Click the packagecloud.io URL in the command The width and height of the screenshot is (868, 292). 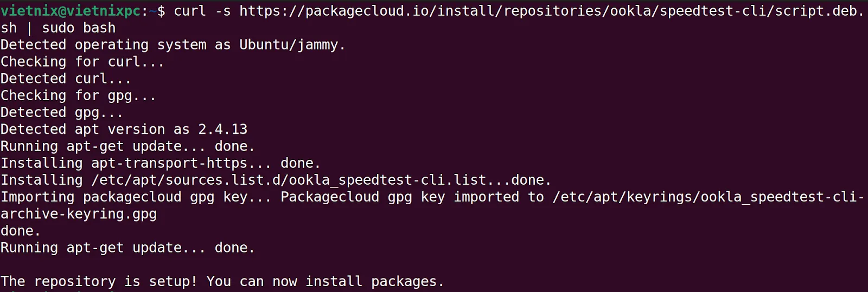pos(551,11)
